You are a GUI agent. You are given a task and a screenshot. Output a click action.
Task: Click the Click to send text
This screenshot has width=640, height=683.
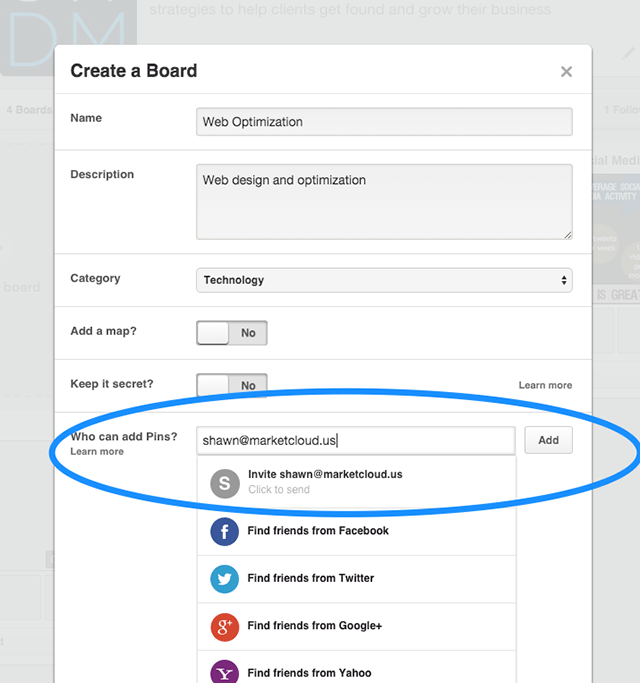coord(279,490)
